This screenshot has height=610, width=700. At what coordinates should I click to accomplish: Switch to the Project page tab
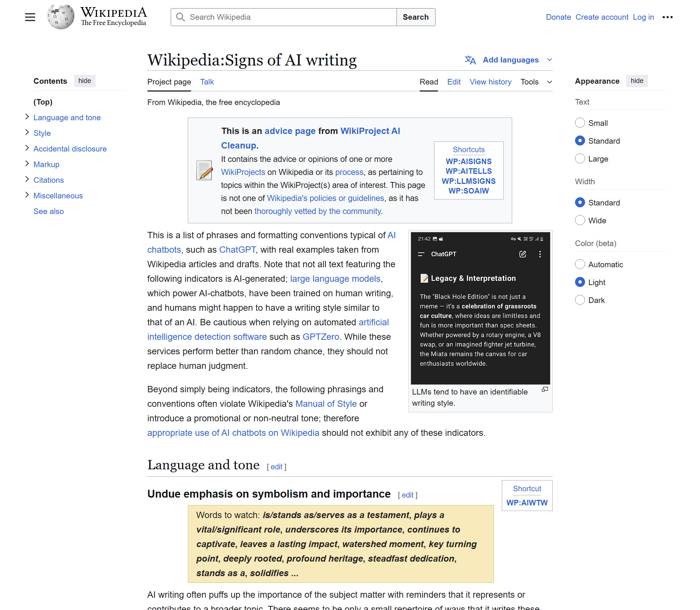point(169,82)
